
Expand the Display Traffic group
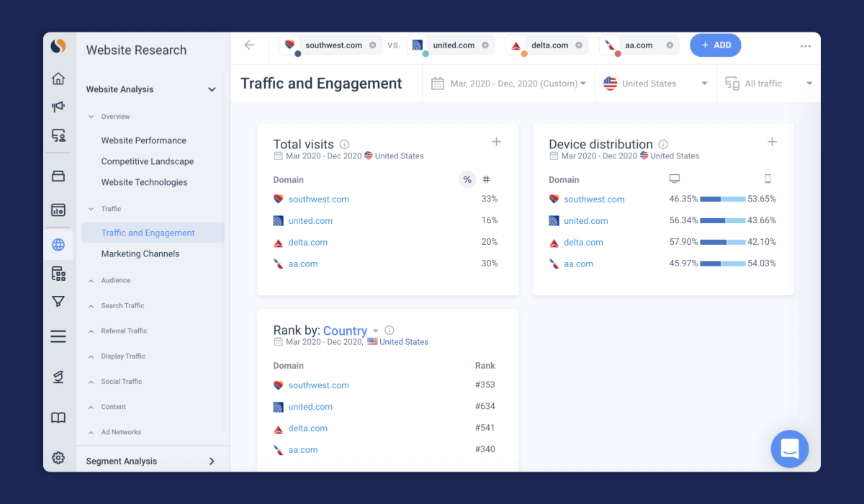pyautogui.click(x=91, y=356)
